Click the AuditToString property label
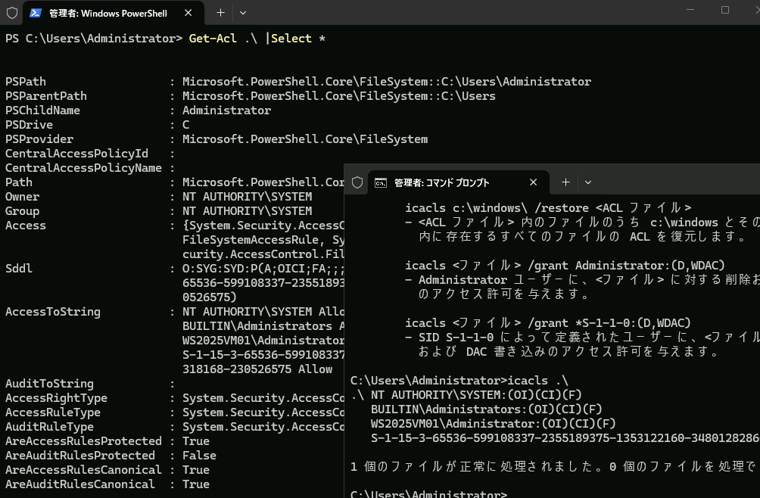The image size is (760, 498). [49, 384]
